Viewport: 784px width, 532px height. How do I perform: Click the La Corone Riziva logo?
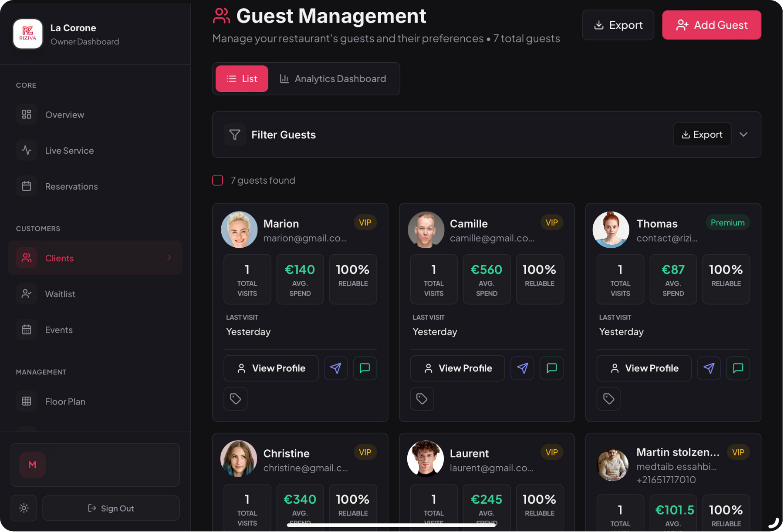[x=28, y=34]
